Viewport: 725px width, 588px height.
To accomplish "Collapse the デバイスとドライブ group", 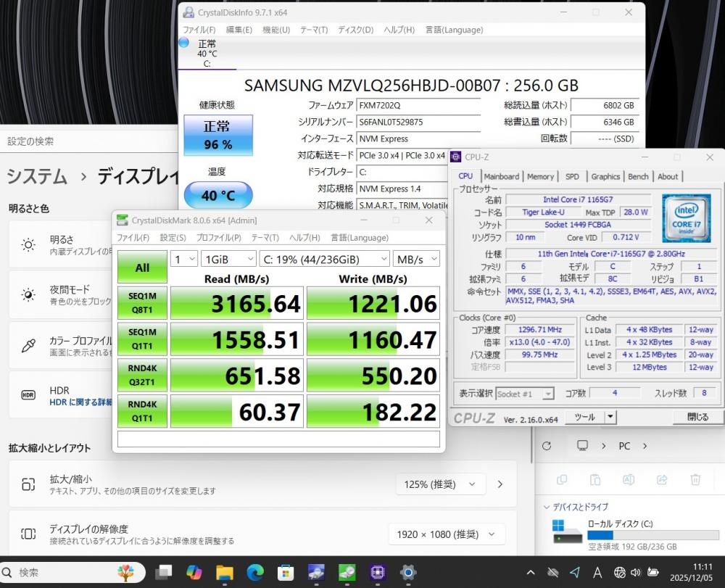I will click(547, 507).
